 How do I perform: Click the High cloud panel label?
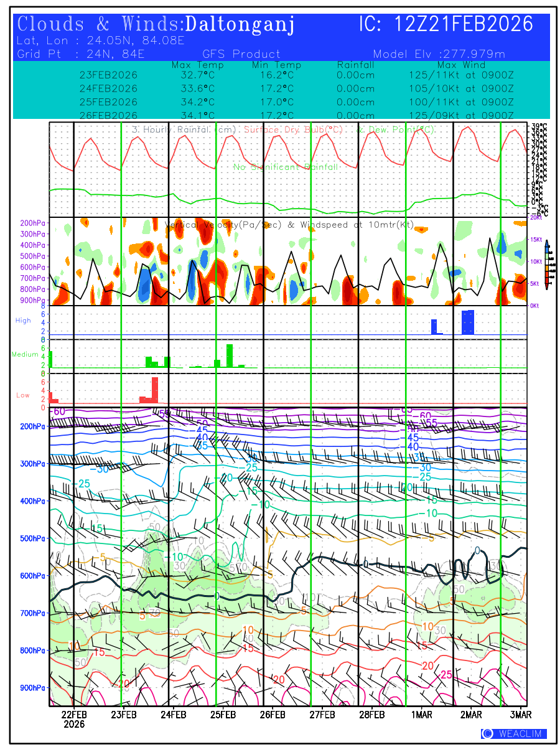point(23,321)
